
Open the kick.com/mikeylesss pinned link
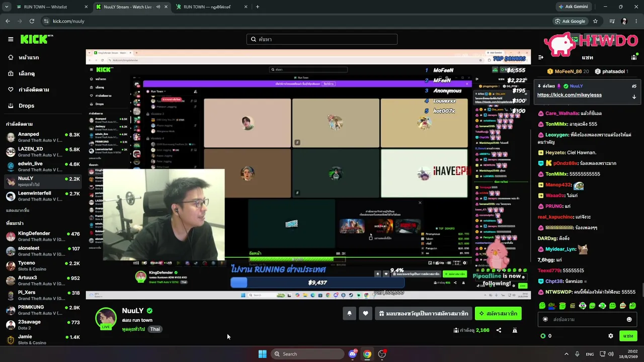coord(569,95)
